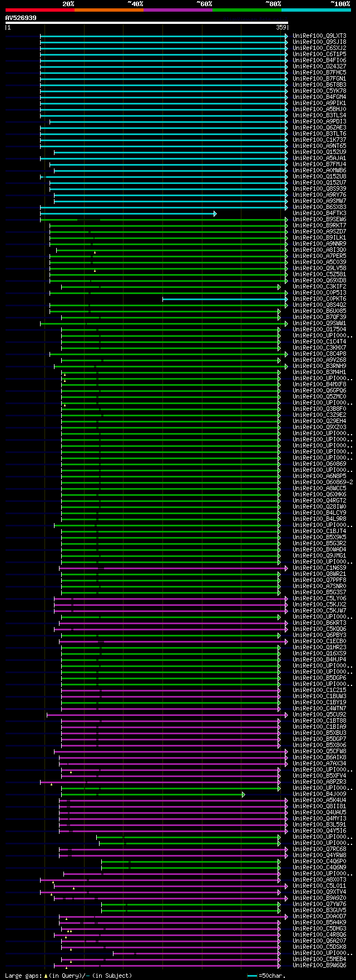
Task: Click the green ~80% identity legend segment
Action: (247, 10)
